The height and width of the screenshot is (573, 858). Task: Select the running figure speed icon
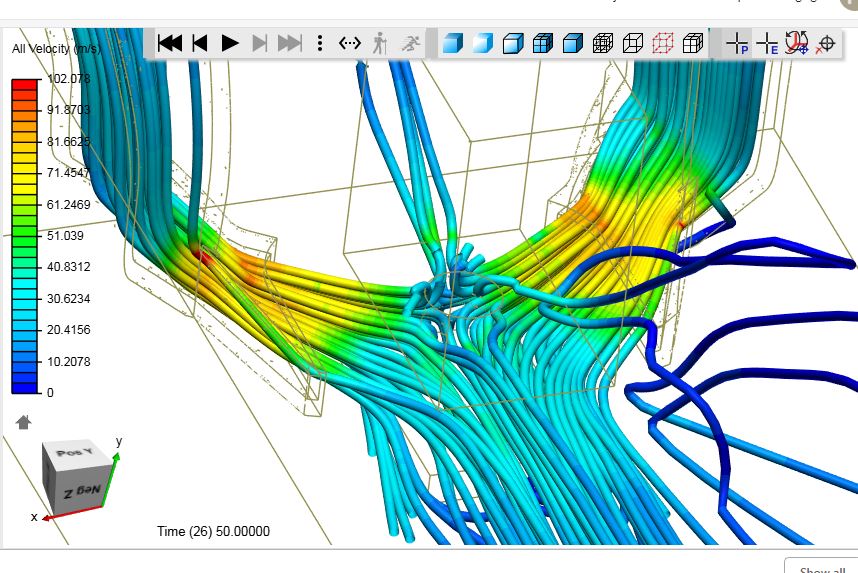pyautogui.click(x=410, y=43)
